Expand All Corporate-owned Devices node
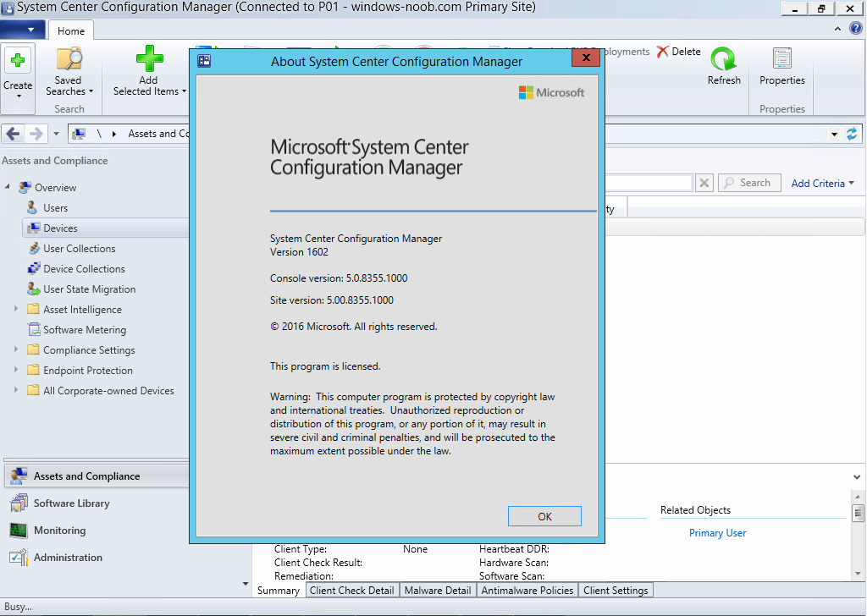Screen dimensions: 867x616 16,390
